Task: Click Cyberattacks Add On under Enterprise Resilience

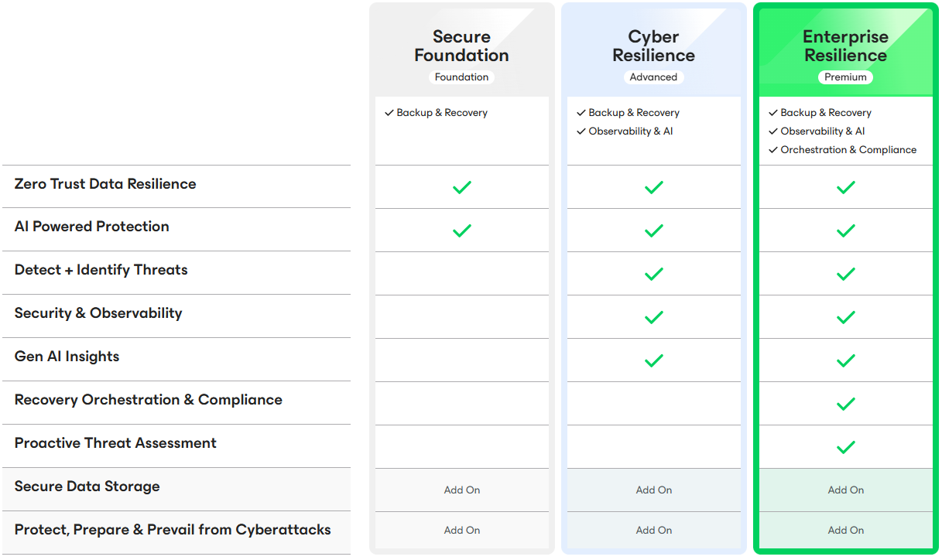Action: (x=846, y=531)
